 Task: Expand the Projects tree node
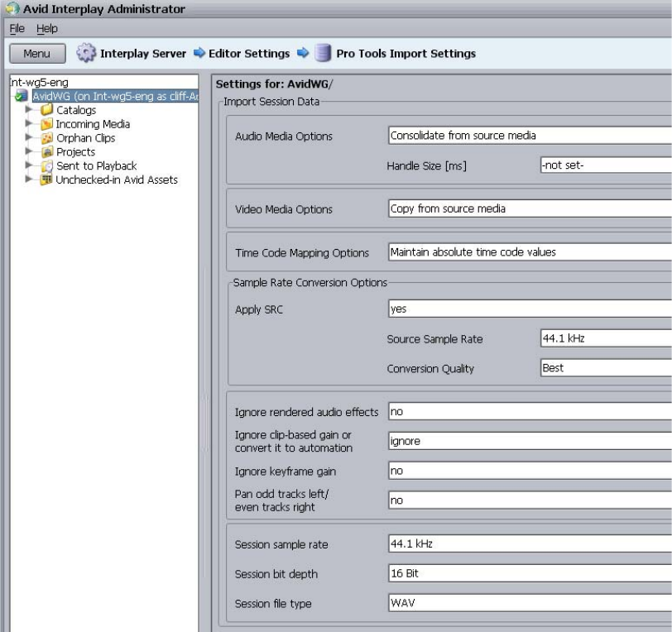pyautogui.click(x=29, y=151)
